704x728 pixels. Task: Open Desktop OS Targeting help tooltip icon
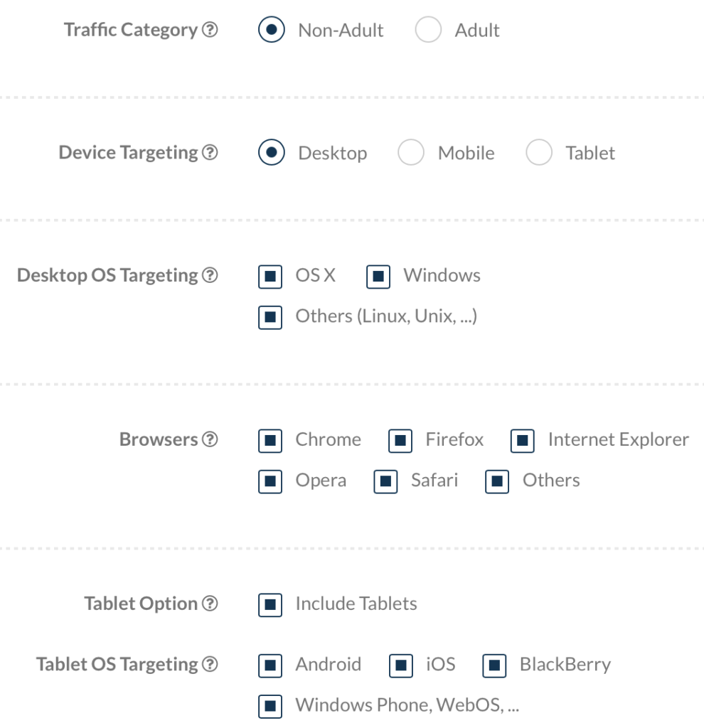[210, 276]
